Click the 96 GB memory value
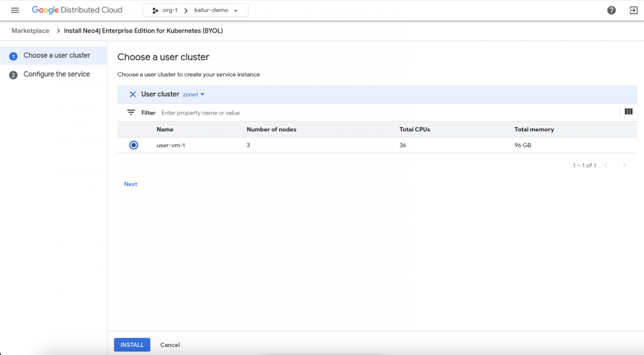 523,145
